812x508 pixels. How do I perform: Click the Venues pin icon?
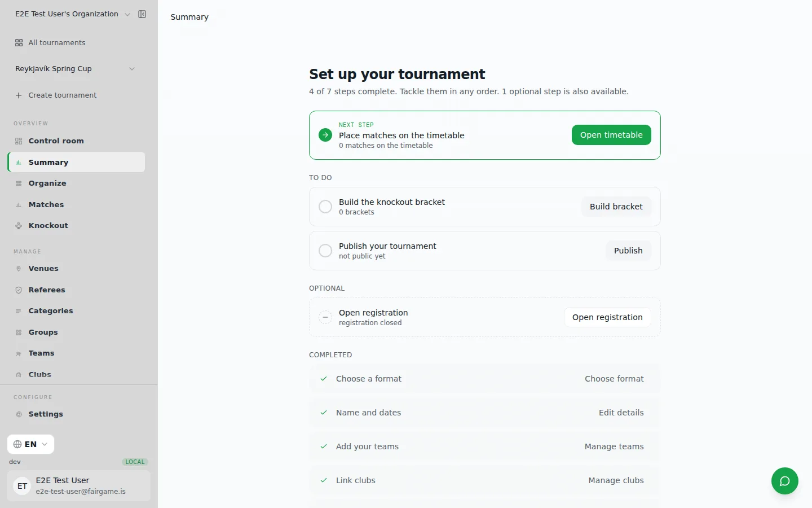[x=19, y=269]
